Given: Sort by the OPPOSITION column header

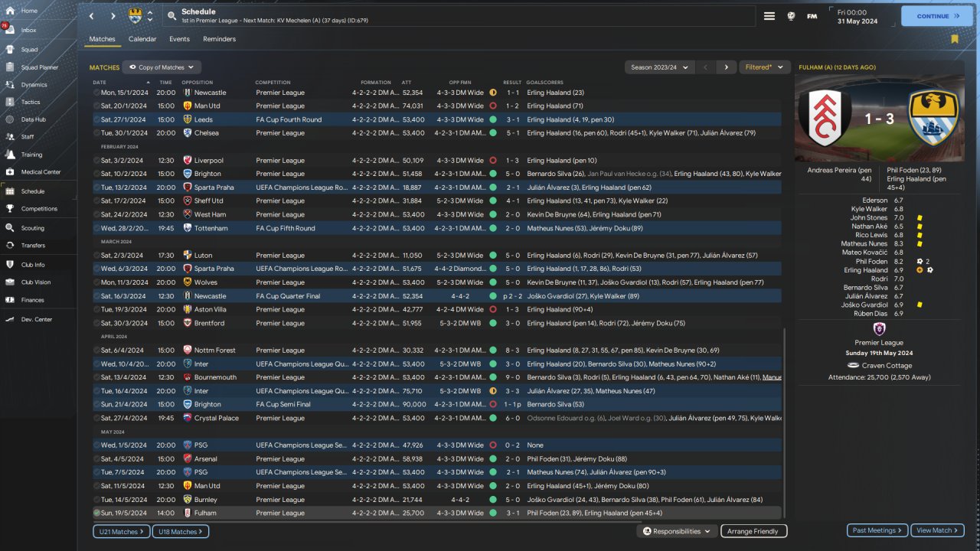Looking at the screenshot, I should point(198,83).
